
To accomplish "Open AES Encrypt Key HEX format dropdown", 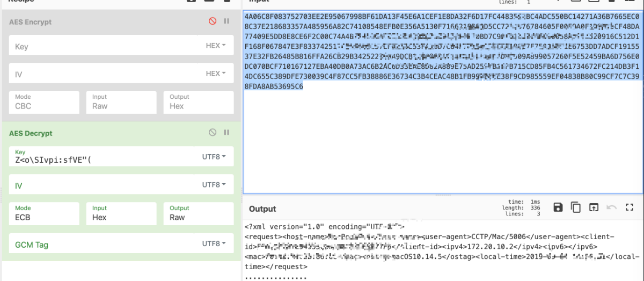I will (x=216, y=46).
